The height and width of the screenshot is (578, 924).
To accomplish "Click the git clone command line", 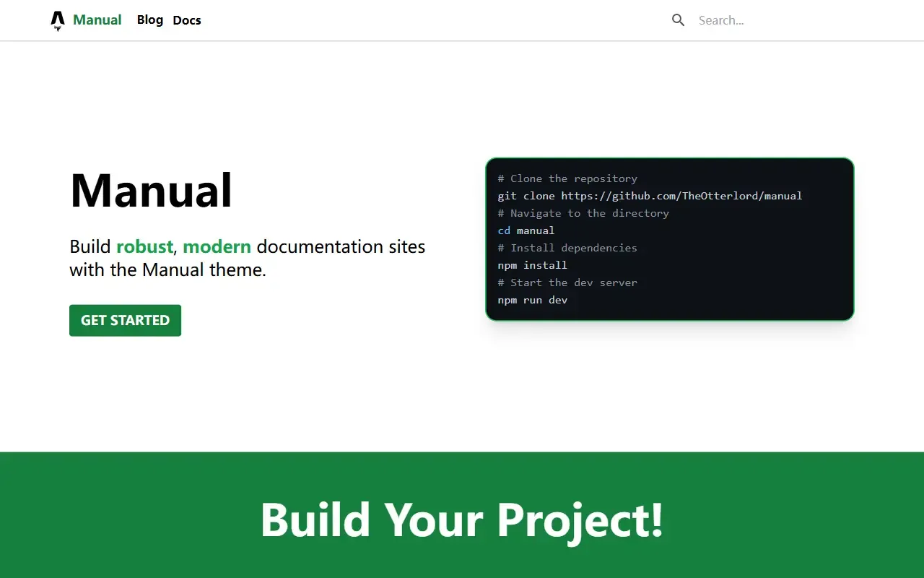I will pos(650,196).
